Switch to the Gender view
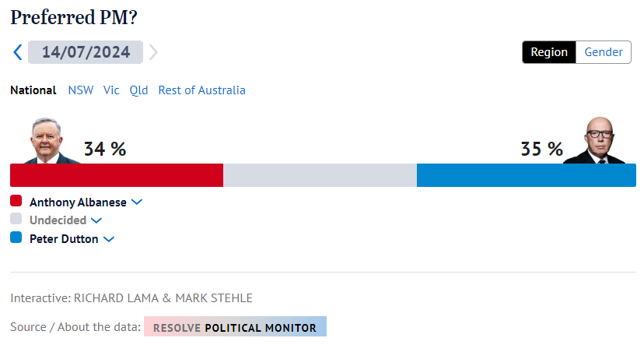The image size is (644, 345). [604, 52]
